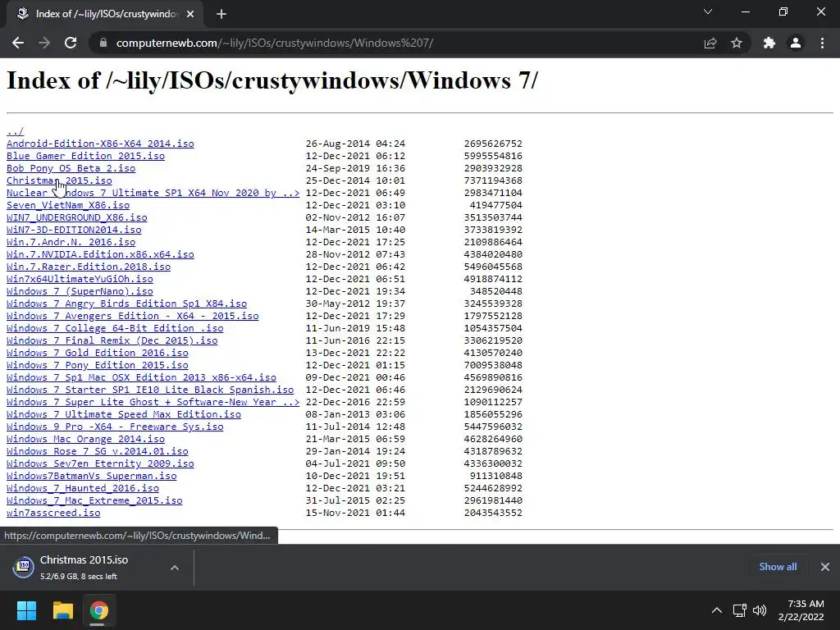Screen dimensions: 840x630
Task: Click the date '26-Aug-2014 04:24'
Action: click(355, 144)
